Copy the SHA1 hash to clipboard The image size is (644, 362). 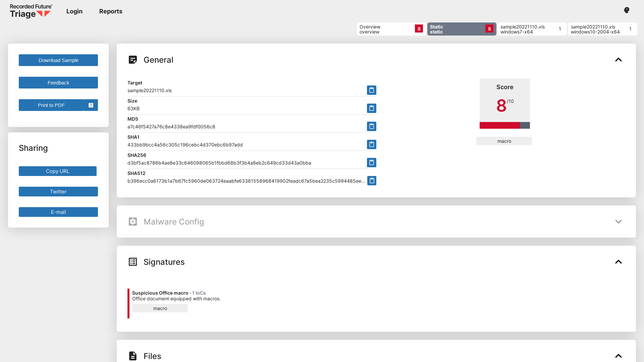pos(371,144)
